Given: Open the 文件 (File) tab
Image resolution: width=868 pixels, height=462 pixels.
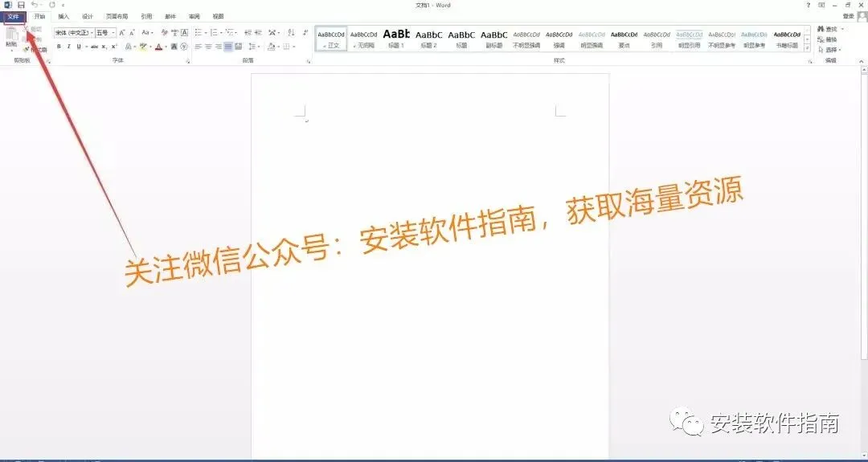Looking at the screenshot, I should [14, 17].
